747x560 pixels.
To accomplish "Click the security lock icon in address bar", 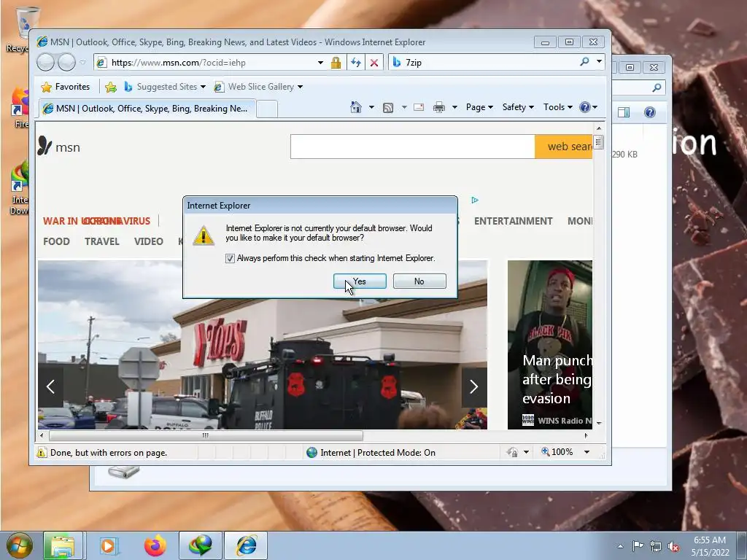I will [336, 63].
